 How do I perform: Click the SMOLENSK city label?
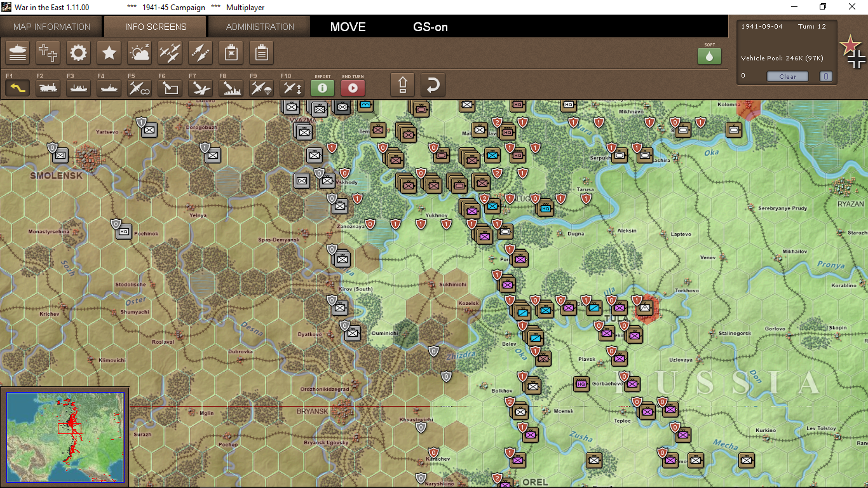coord(57,175)
